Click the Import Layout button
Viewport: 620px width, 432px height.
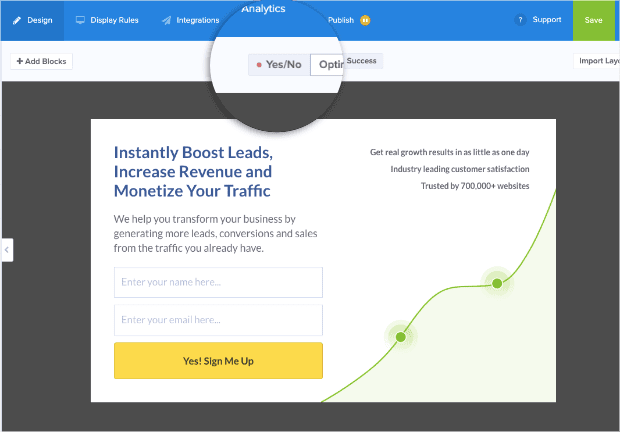[597, 61]
